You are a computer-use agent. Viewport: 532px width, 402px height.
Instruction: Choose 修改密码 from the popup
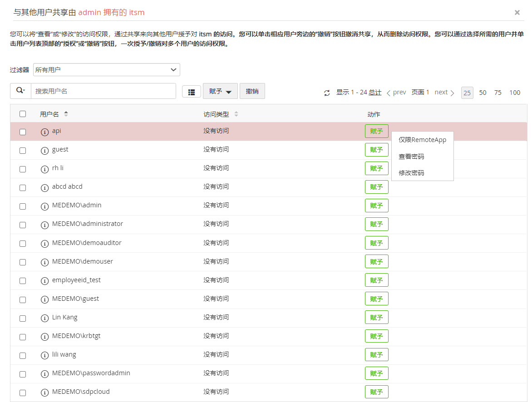[423, 173]
